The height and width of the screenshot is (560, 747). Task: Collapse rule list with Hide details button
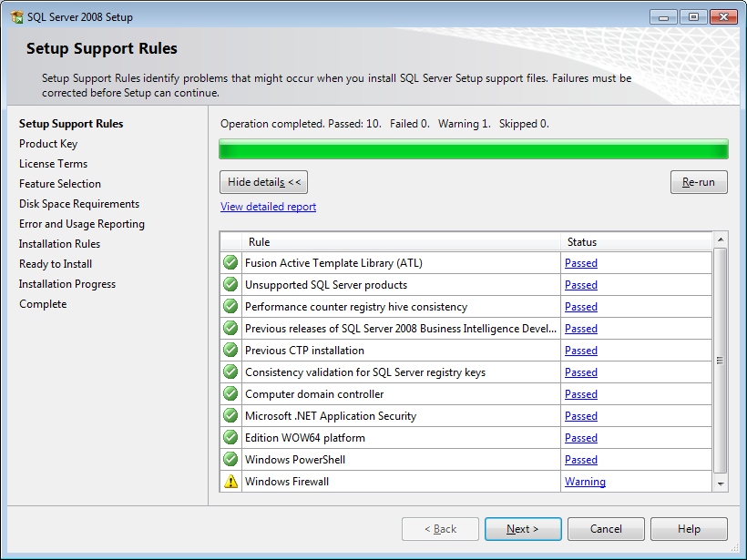pos(263,182)
